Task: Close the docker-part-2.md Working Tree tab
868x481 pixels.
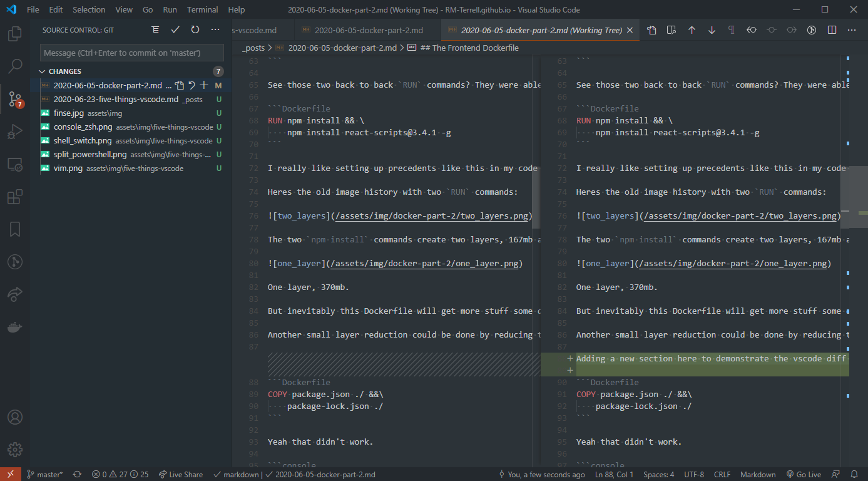Action: 630,30
